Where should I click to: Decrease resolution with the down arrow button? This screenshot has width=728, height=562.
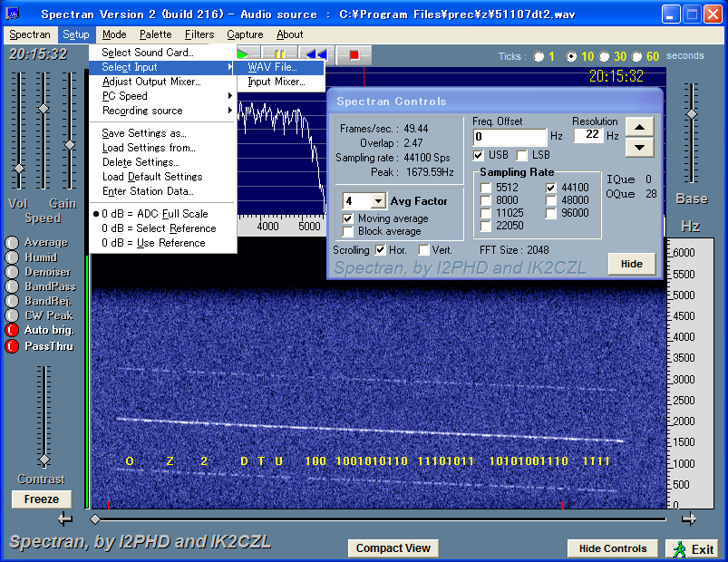[640, 148]
